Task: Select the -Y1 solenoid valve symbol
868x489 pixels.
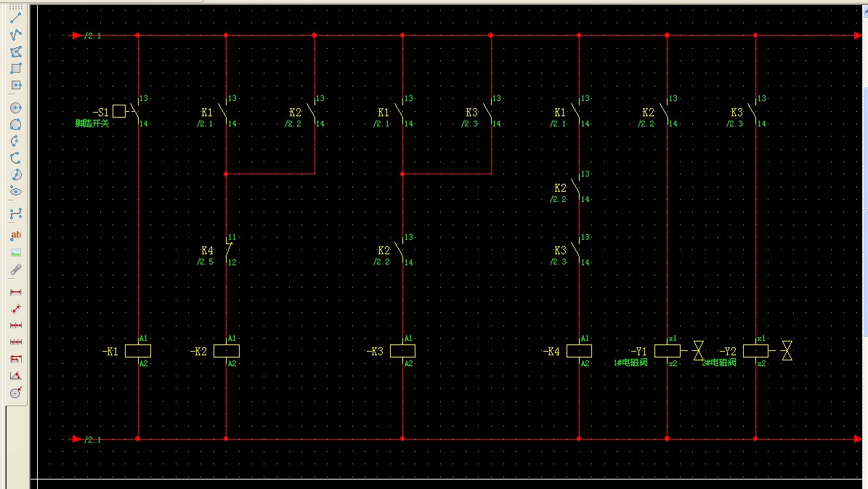Action: pos(667,351)
